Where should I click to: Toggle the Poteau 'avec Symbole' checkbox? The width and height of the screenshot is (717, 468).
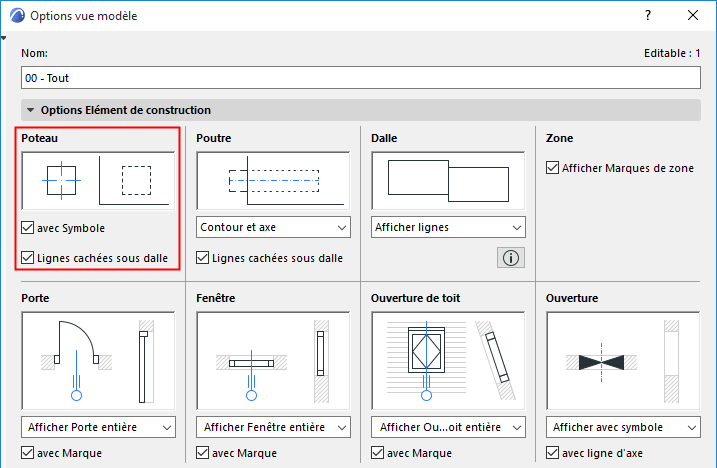click(28, 228)
